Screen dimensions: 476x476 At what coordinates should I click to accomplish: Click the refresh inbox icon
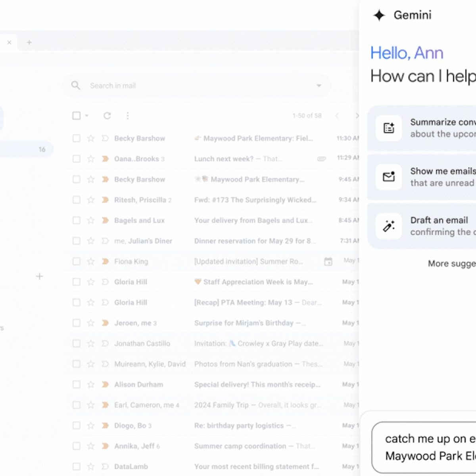coord(107,116)
